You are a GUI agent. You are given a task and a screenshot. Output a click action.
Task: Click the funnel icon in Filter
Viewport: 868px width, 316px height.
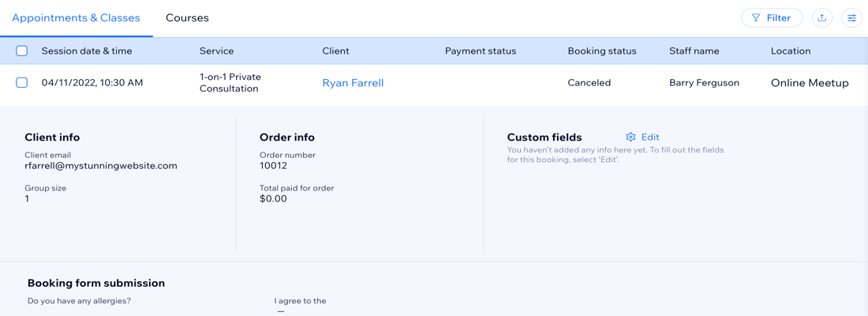pos(756,18)
